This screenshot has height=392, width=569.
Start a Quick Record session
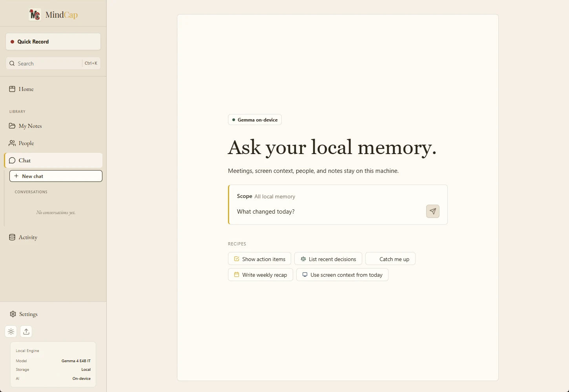pyautogui.click(x=53, y=42)
